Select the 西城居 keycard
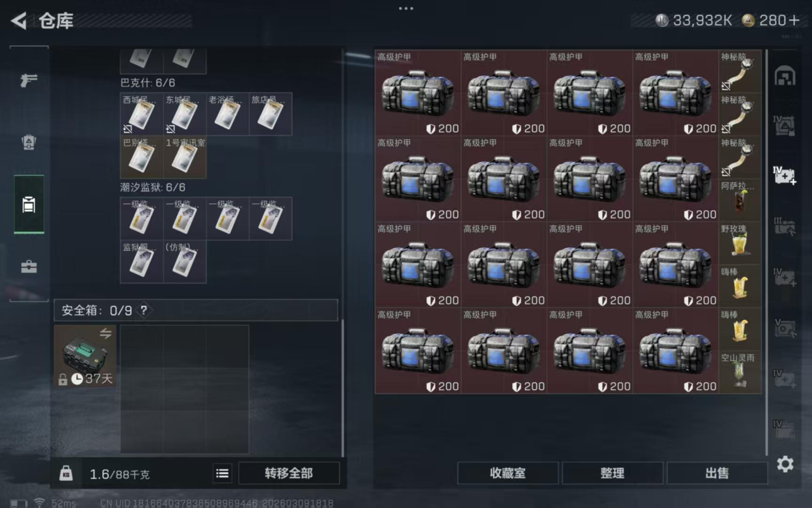 pyautogui.click(x=141, y=114)
